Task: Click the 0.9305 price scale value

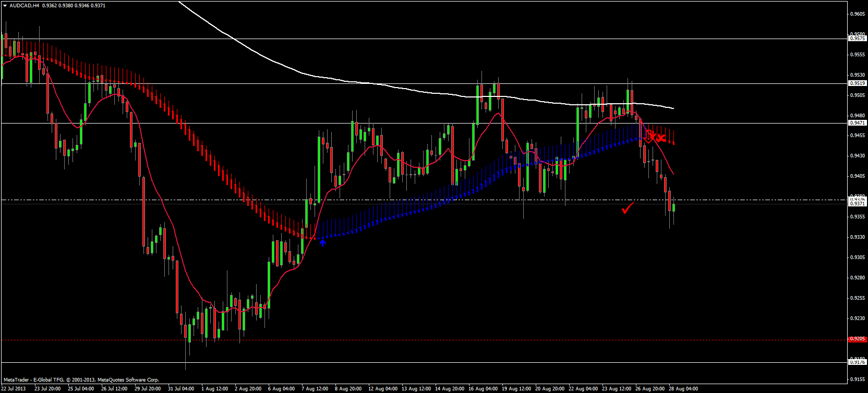Action: (x=858, y=257)
